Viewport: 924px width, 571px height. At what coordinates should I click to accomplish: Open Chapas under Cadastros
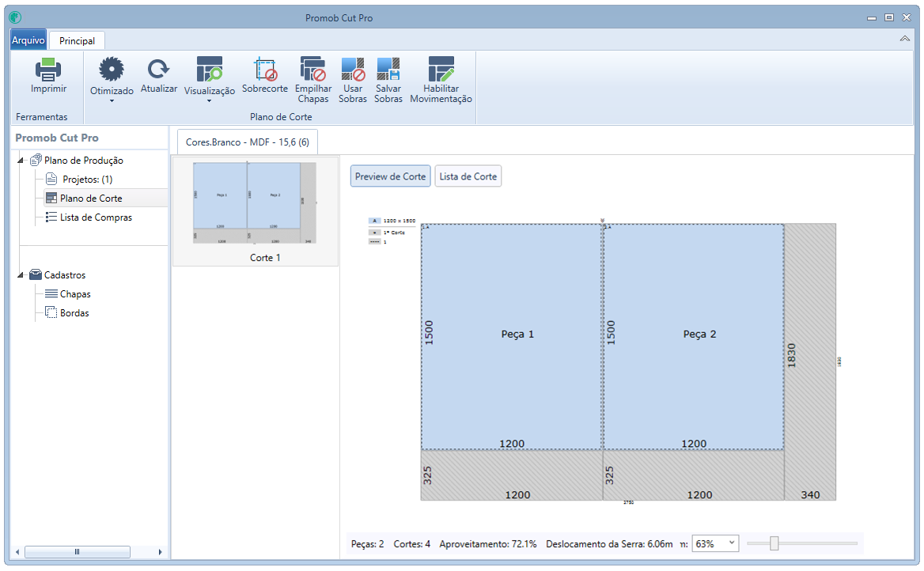pyautogui.click(x=75, y=294)
